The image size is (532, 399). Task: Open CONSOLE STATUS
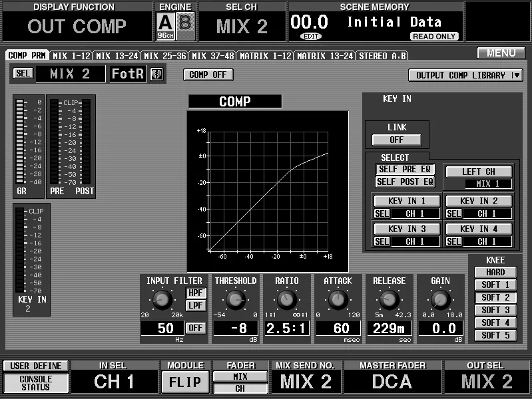[36, 383]
